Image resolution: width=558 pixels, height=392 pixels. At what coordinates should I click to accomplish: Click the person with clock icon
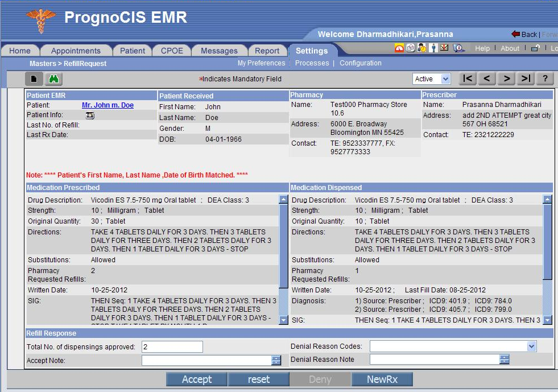click(x=421, y=48)
